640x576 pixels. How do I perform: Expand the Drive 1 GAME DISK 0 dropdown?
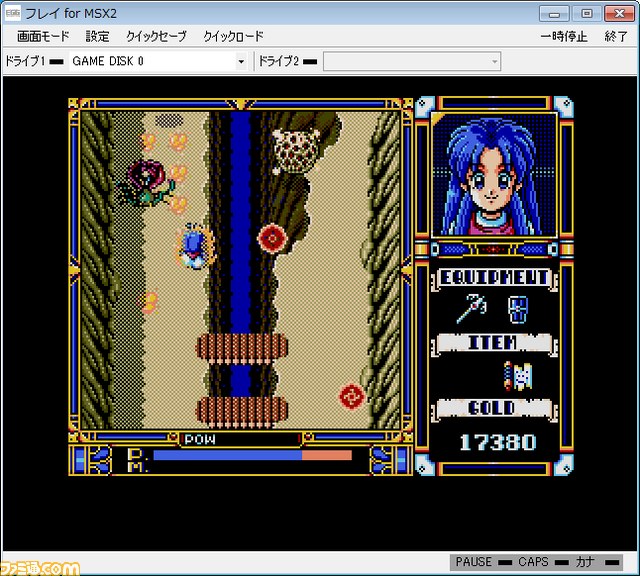pos(241,62)
